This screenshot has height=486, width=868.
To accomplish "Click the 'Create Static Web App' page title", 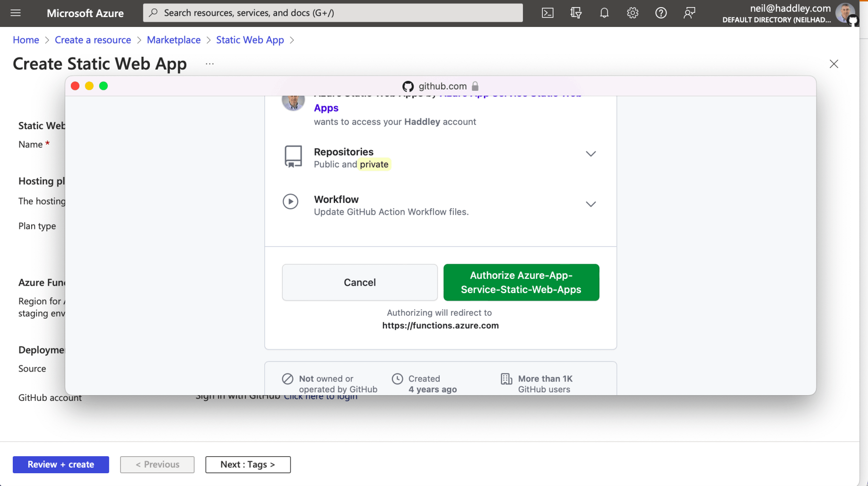I will click(100, 64).
